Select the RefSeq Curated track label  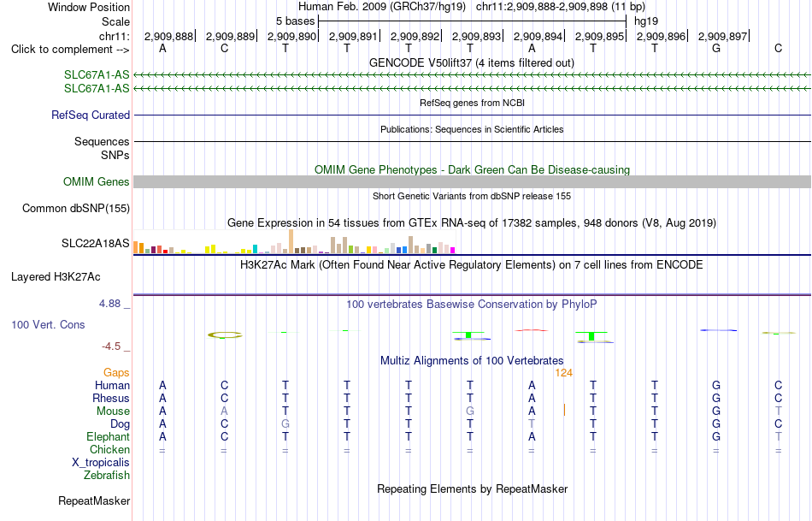pyautogui.click(x=91, y=115)
